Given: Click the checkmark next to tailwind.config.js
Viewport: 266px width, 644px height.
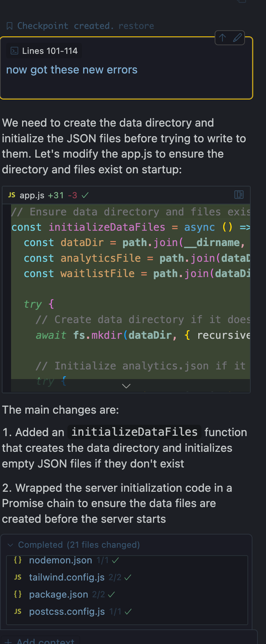Looking at the screenshot, I should [x=128, y=577].
